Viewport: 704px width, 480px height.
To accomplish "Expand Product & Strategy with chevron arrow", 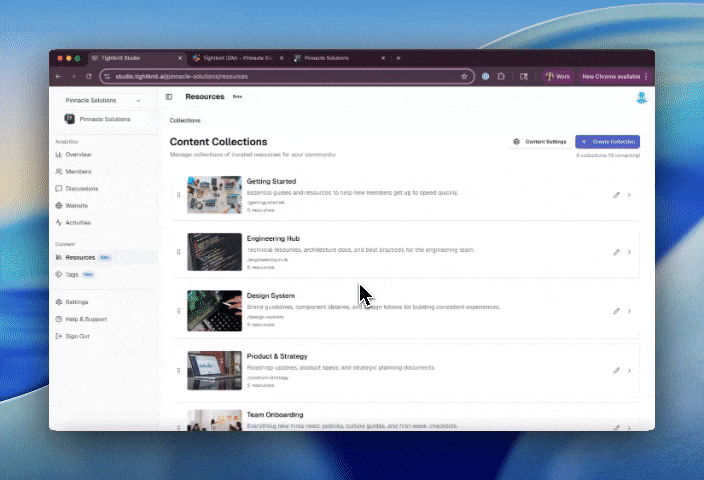I will [629, 370].
